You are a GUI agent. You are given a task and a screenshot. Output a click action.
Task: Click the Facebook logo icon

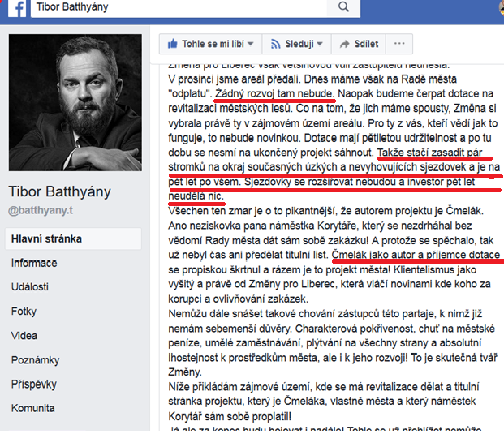[x=17, y=8]
